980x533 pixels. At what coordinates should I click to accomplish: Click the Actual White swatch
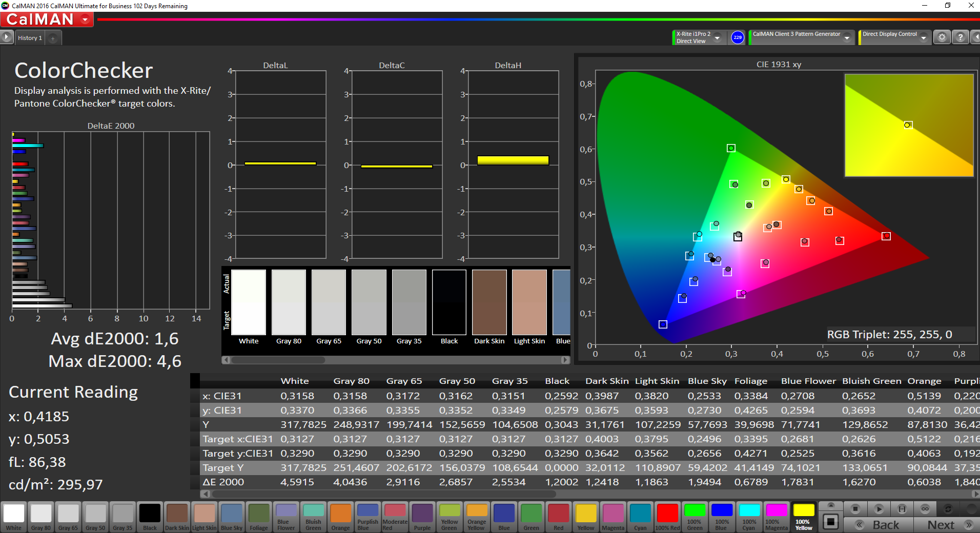tap(249, 285)
